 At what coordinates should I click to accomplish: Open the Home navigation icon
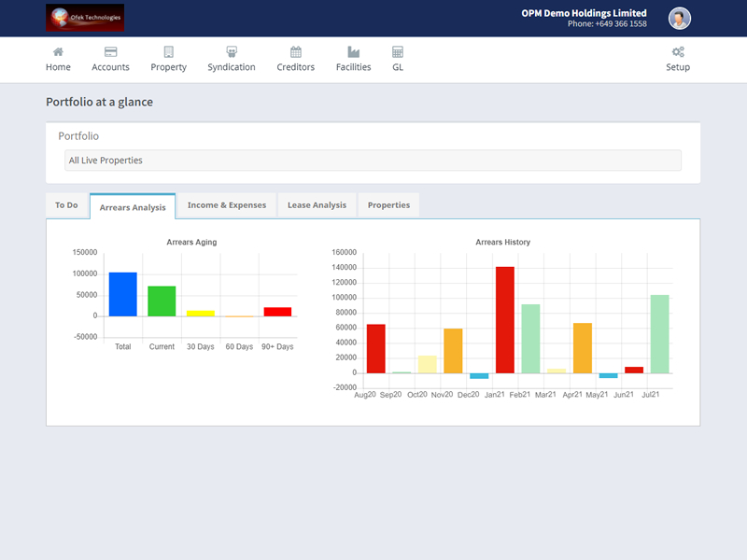coord(58,51)
